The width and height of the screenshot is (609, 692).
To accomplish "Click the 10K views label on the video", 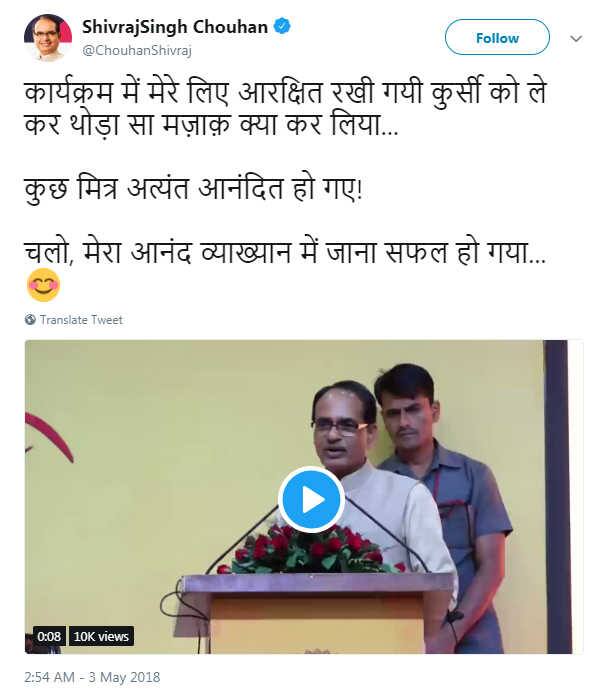I will pyautogui.click(x=101, y=636).
